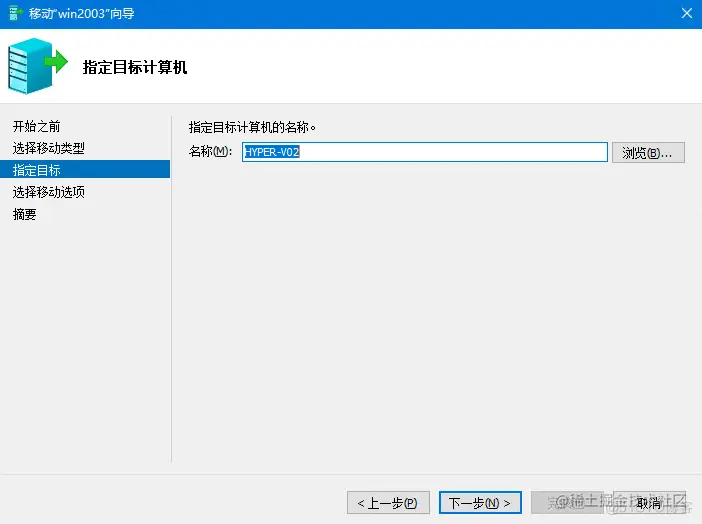
Task: Click the server move icon in the header
Action: [38, 66]
